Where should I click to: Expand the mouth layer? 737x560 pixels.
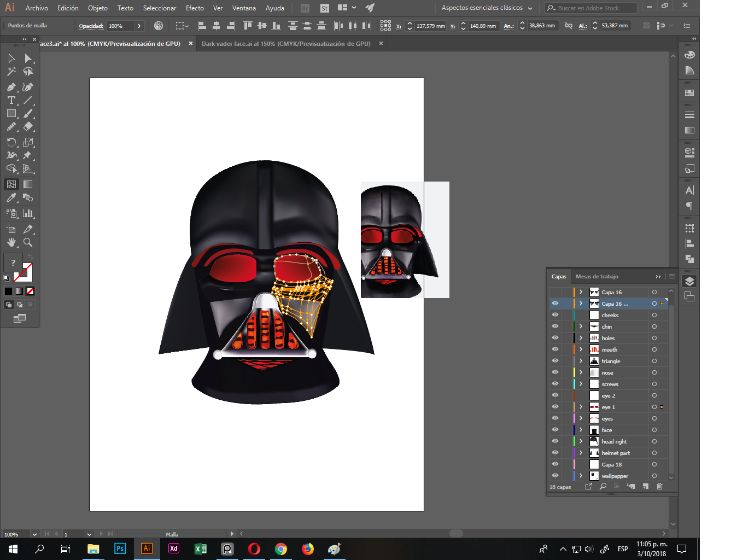[581, 349]
